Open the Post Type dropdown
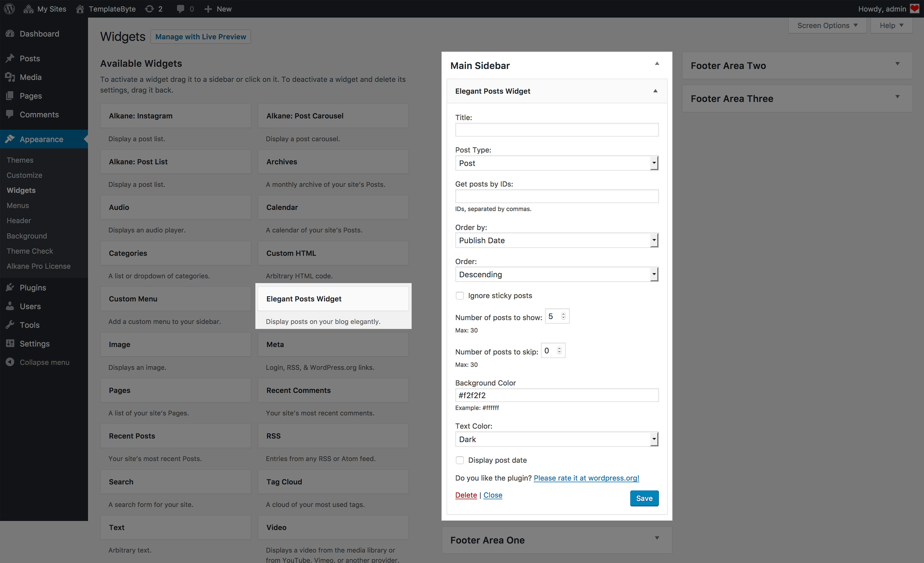 click(557, 163)
